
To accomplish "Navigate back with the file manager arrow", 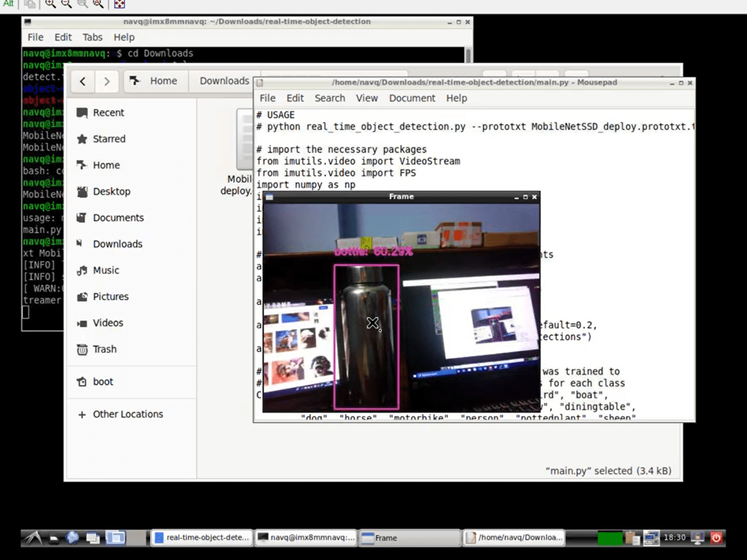I will [x=82, y=81].
